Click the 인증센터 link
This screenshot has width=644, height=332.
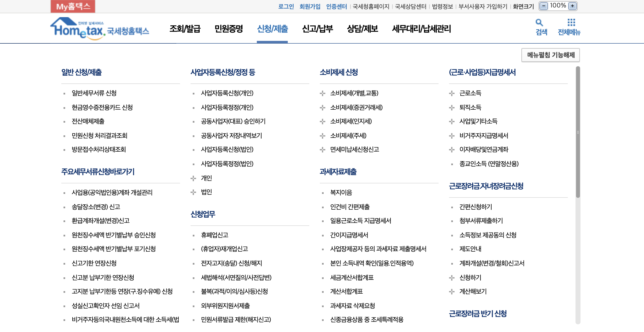[x=336, y=6]
